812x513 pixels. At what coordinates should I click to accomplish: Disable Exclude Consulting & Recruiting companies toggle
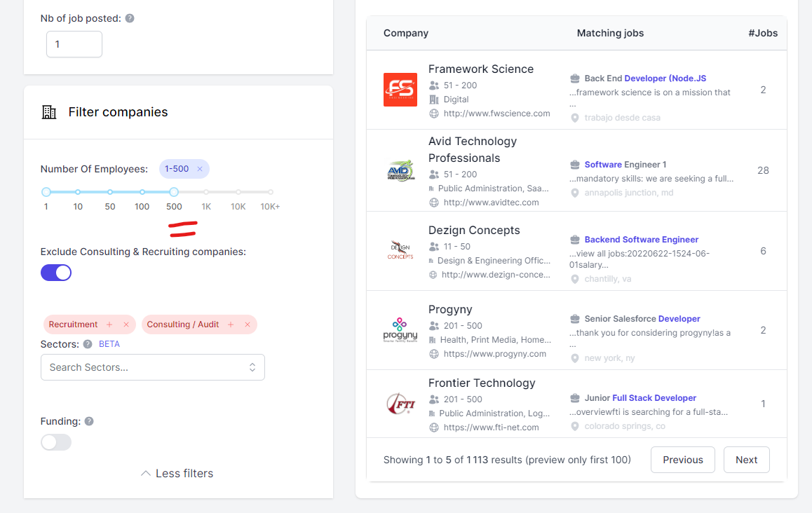56,273
